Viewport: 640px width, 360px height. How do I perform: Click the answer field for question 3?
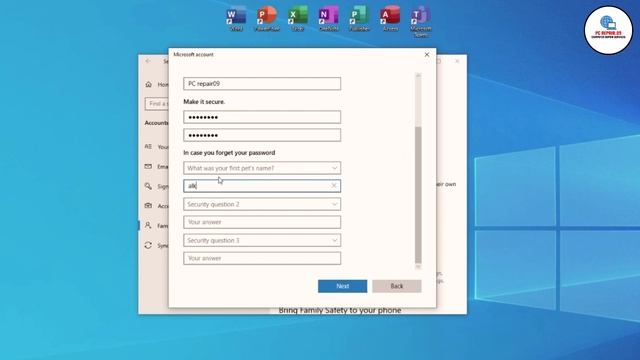pyautogui.click(x=262, y=258)
